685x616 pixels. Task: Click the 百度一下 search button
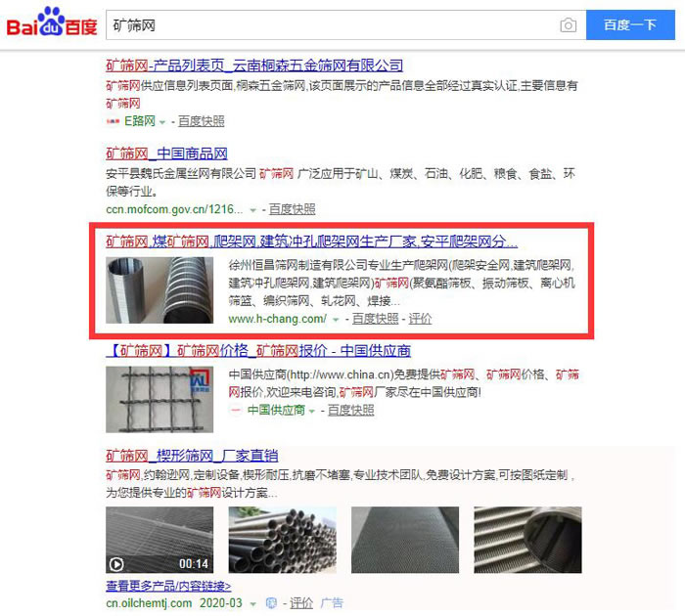630,24
